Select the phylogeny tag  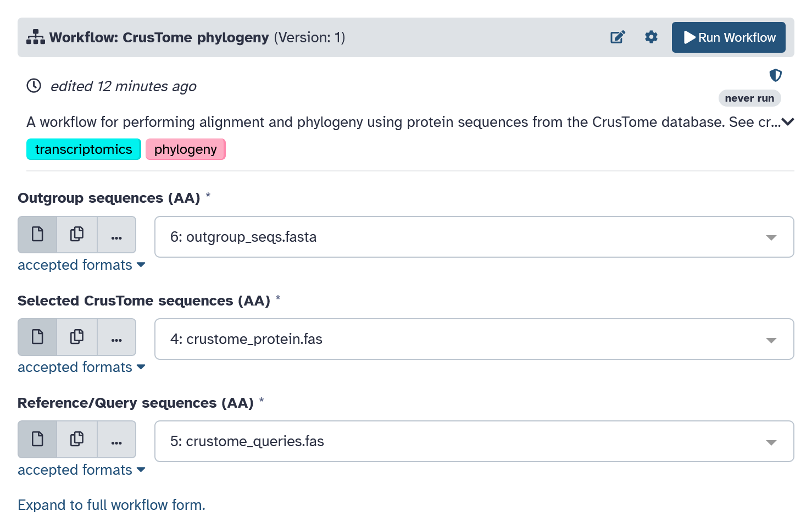pyautogui.click(x=185, y=149)
